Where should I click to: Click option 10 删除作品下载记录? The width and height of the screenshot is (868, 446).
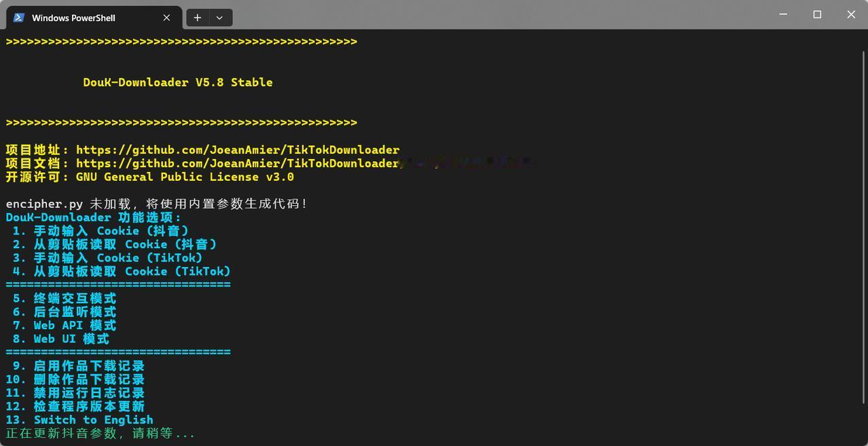coord(75,379)
